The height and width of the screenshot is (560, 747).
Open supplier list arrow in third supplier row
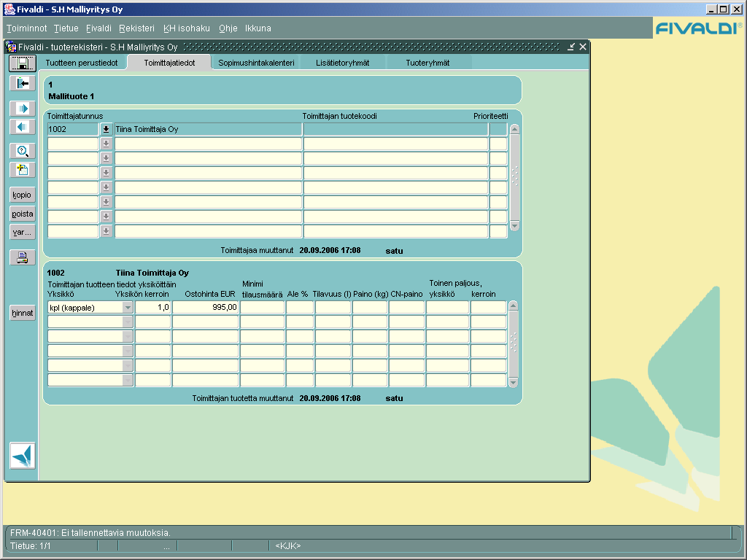click(106, 158)
